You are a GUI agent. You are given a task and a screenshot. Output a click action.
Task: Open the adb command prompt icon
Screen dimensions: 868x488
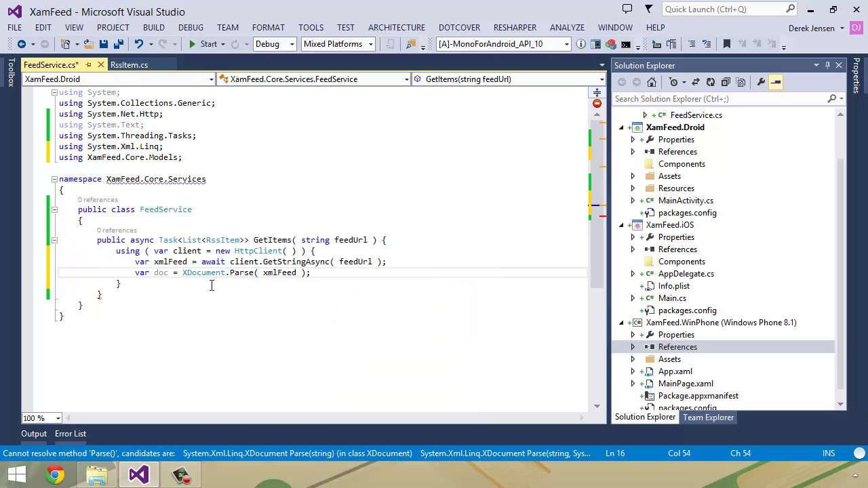[625, 44]
